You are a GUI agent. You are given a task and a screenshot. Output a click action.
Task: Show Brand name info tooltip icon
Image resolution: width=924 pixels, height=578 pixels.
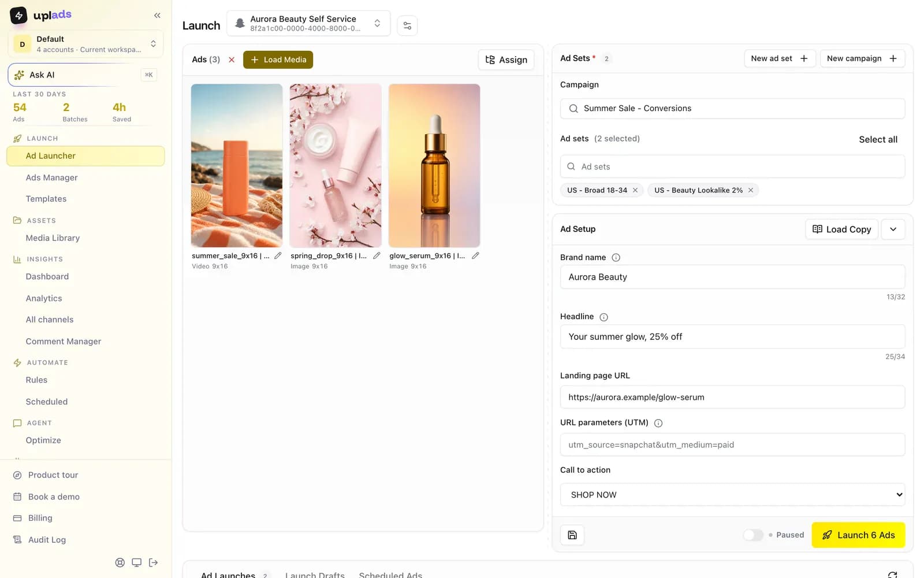coord(616,258)
